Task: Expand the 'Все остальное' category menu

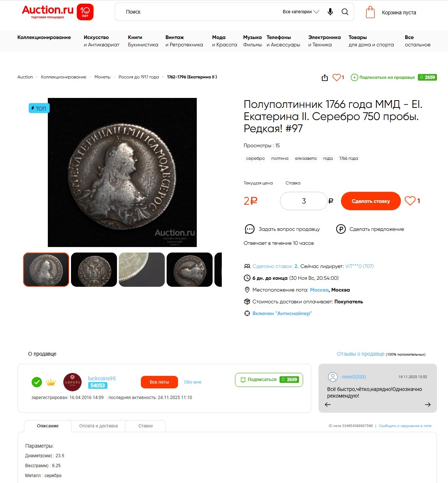Action: coord(417,41)
